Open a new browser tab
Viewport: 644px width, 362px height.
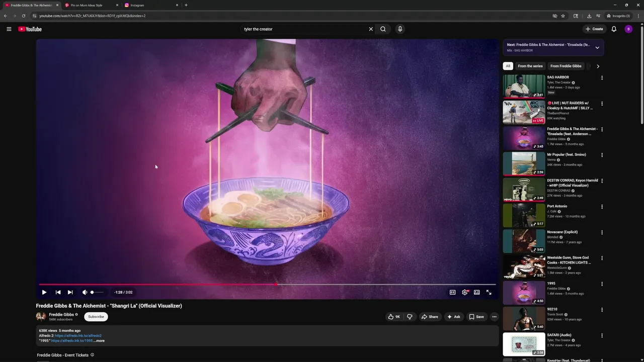point(186,5)
